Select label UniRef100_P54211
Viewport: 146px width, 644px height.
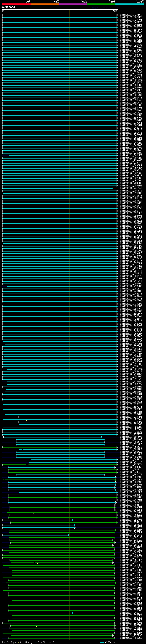[131, 515]
